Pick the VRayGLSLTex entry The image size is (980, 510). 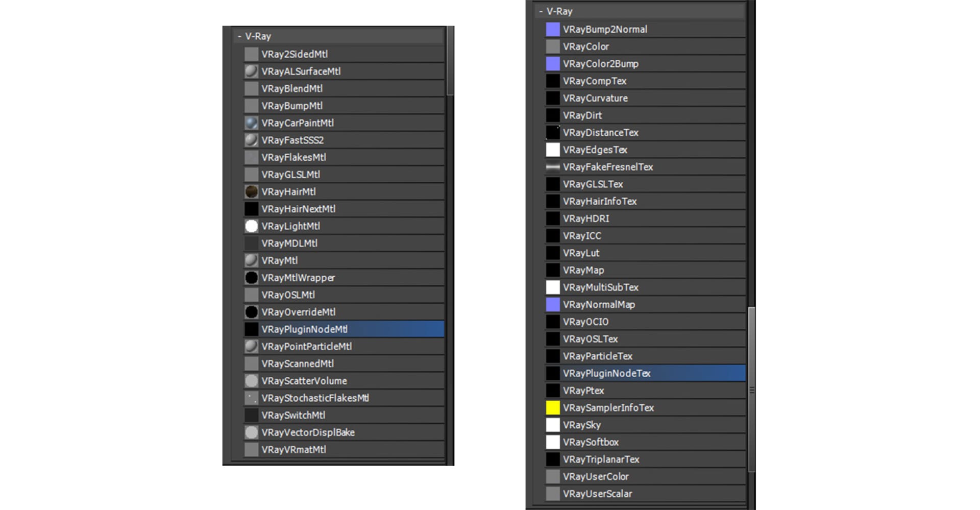646,184
